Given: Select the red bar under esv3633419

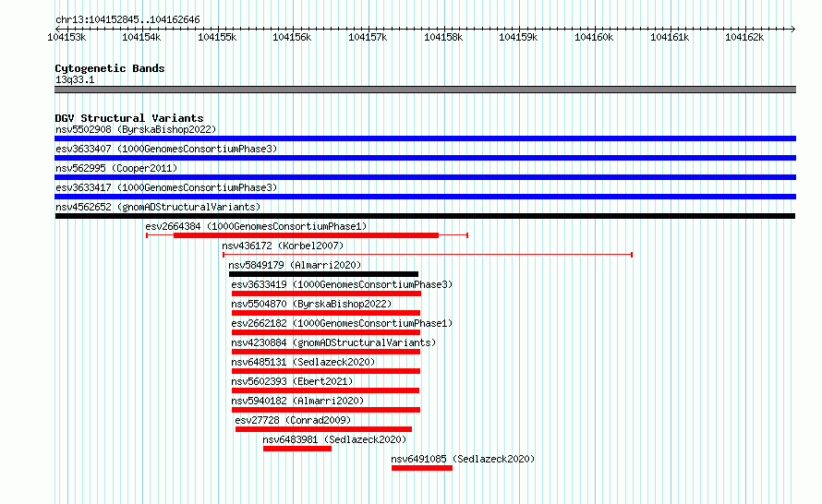Looking at the screenshot, I should coord(326,294).
